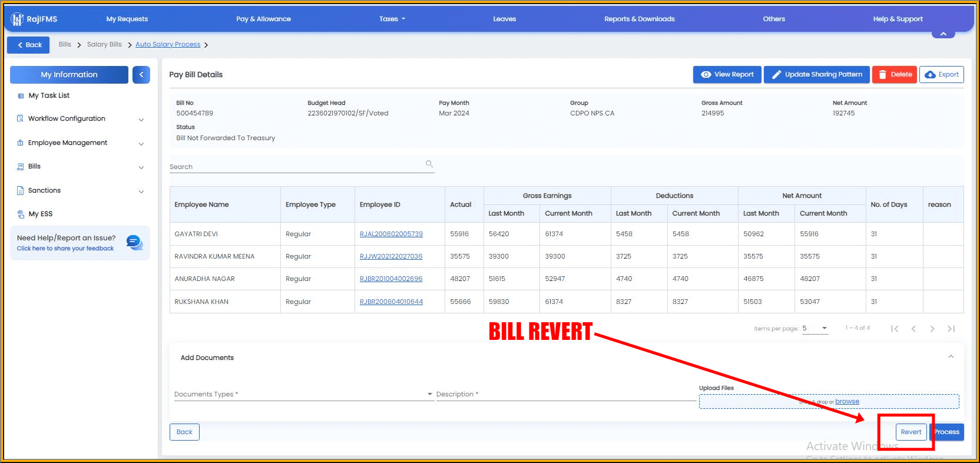Click the Search input field
This screenshot has height=463, width=980.
(x=302, y=167)
